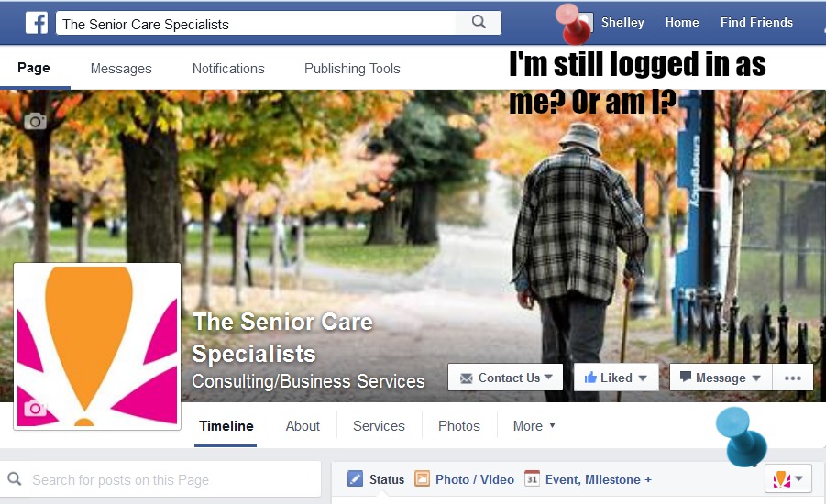
Task: Open the About tab
Action: coord(303,425)
